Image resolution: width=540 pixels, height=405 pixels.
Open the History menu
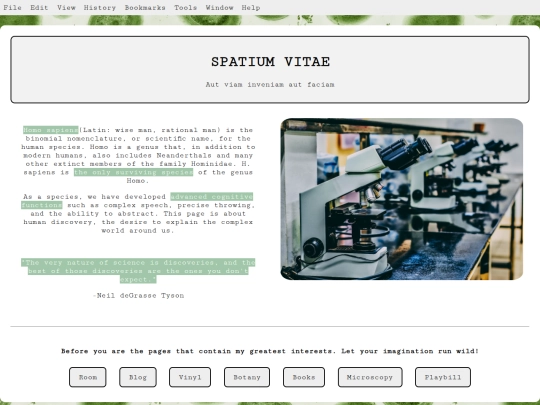(x=100, y=7)
